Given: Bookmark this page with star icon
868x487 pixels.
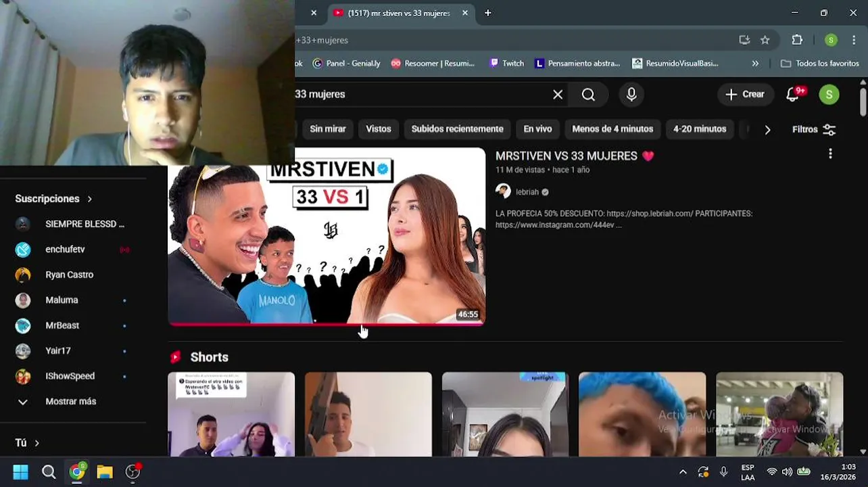Looking at the screenshot, I should (x=765, y=40).
